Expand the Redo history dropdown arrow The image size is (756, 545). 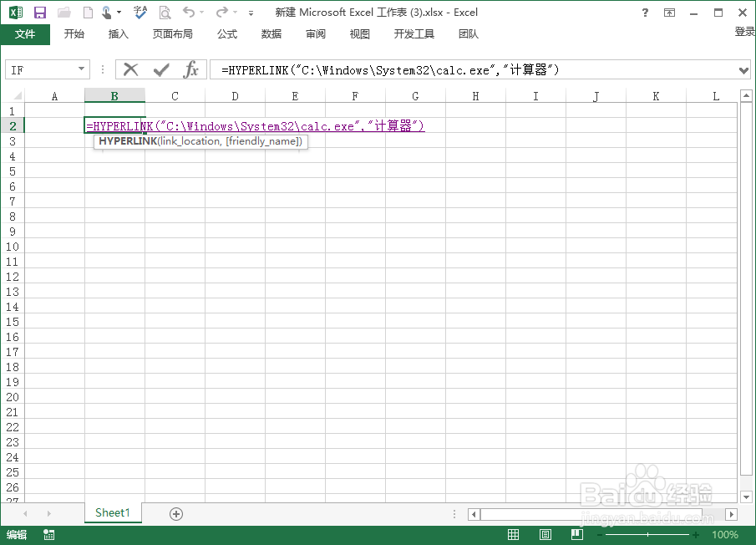click(236, 13)
